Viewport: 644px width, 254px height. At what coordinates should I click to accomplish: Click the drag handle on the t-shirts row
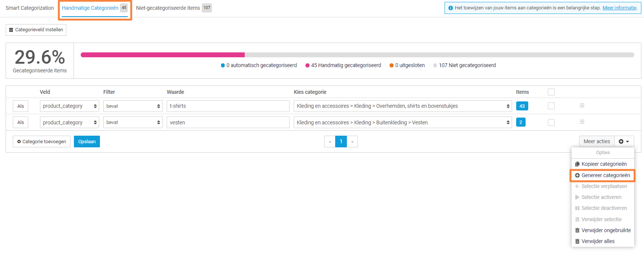(582, 106)
